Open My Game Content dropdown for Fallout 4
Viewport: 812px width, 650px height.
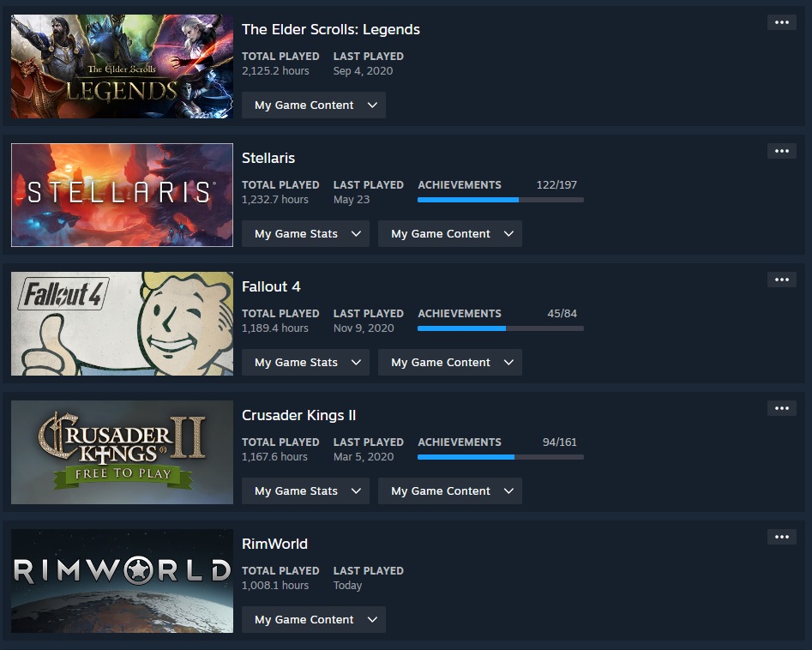450,363
